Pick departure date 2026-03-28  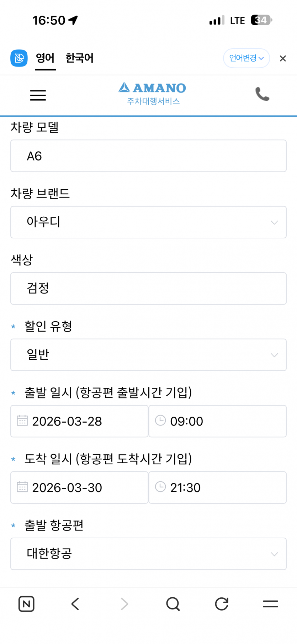[79, 421]
